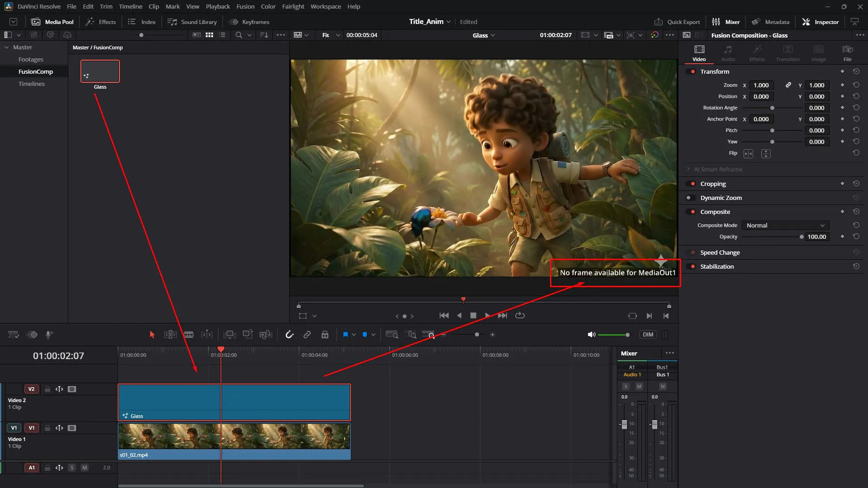Select the Trim Edit Mode tool
The image size is (868, 488).
click(170, 335)
